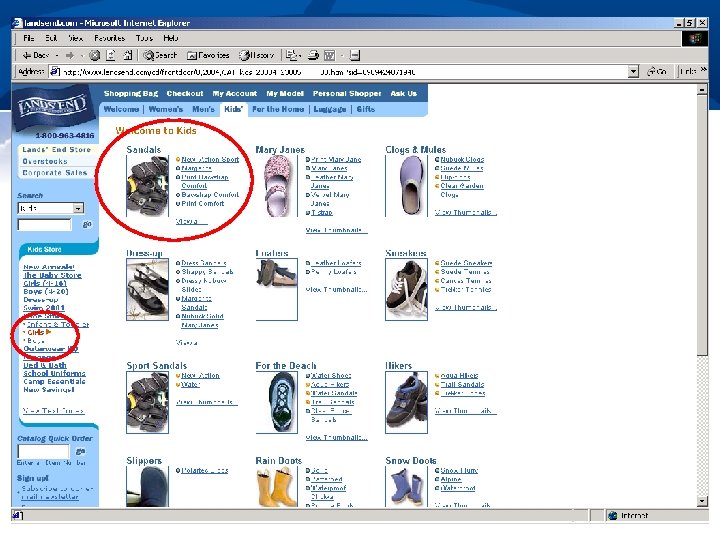Click the Print toolbar icon
The height and width of the screenshot is (540, 720).
(314, 56)
